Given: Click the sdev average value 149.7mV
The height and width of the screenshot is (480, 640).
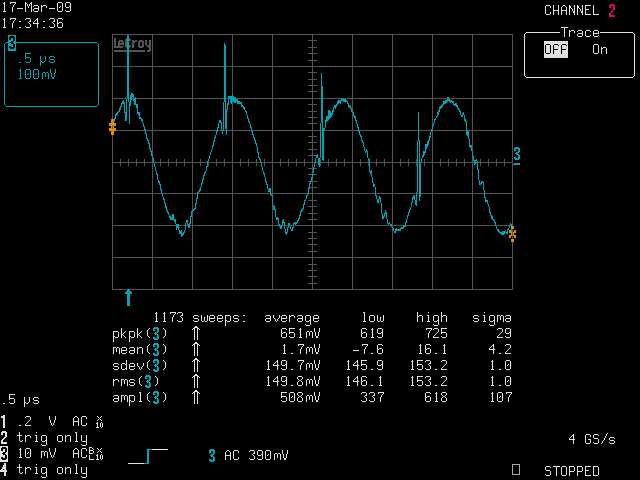Looking at the screenshot, I should click(x=293, y=365).
